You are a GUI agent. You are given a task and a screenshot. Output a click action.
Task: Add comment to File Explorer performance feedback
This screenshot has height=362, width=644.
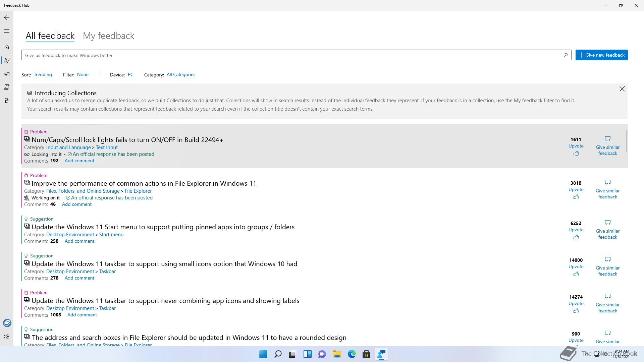click(76, 204)
